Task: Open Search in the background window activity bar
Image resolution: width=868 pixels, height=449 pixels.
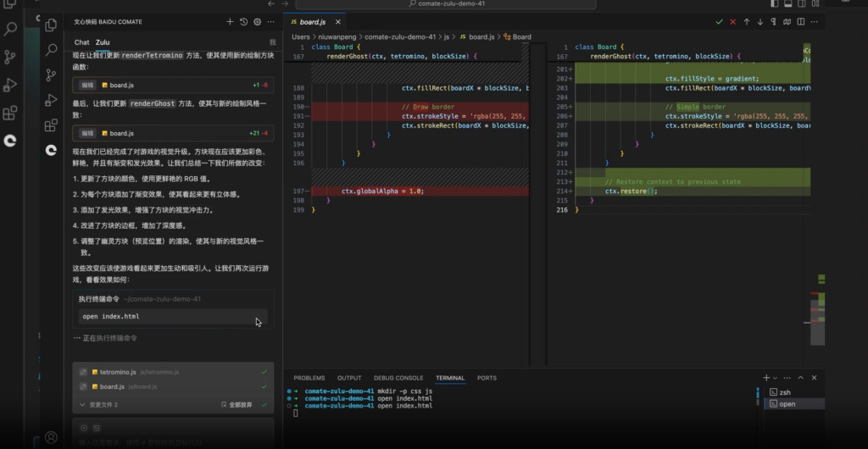Action: click(10, 30)
